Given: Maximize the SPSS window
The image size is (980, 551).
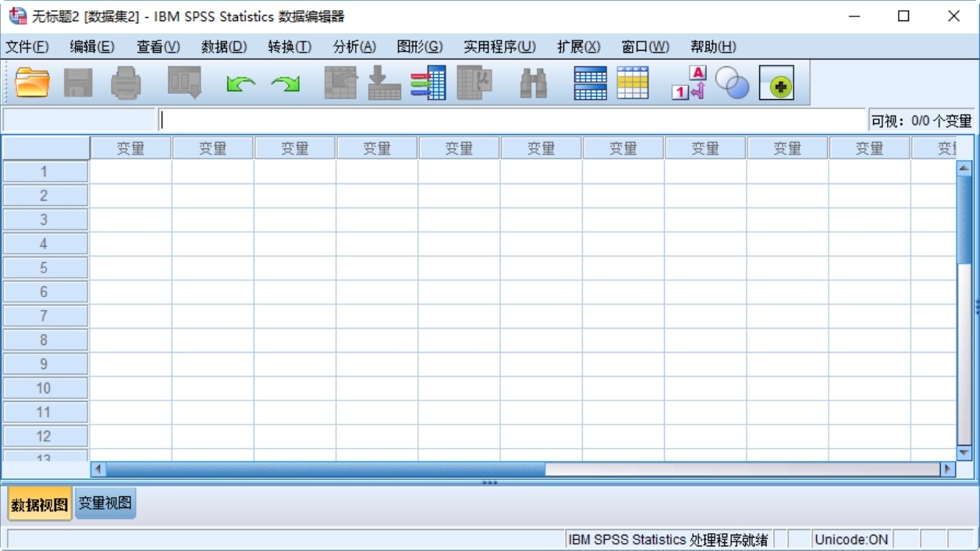Looking at the screenshot, I should point(904,16).
